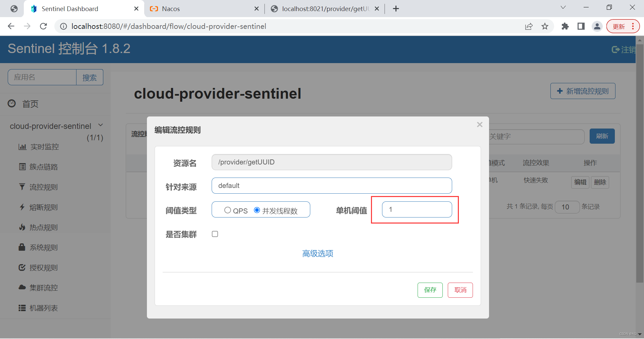Click the 机器列表 list icon
Image resolution: width=644 pixels, height=339 pixels.
(22, 308)
